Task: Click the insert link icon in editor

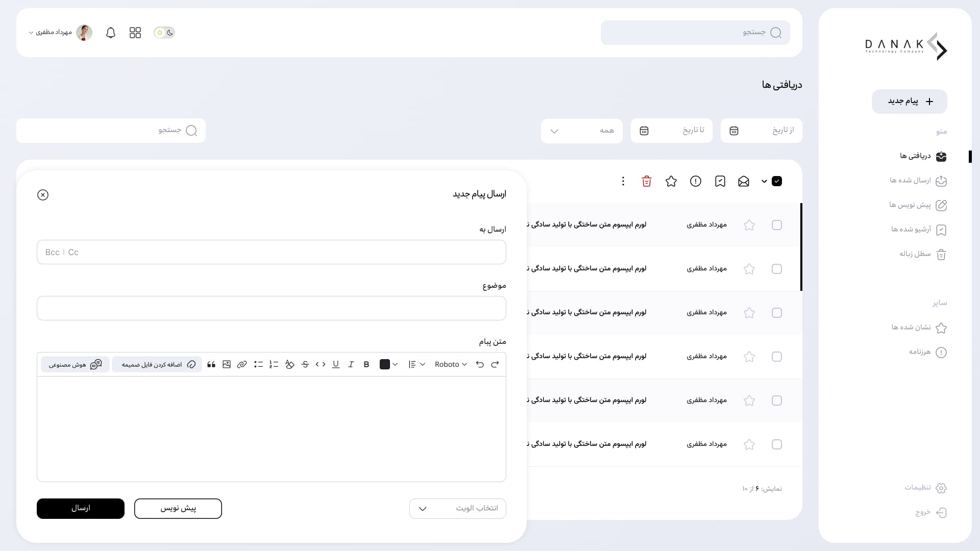Action: tap(242, 364)
